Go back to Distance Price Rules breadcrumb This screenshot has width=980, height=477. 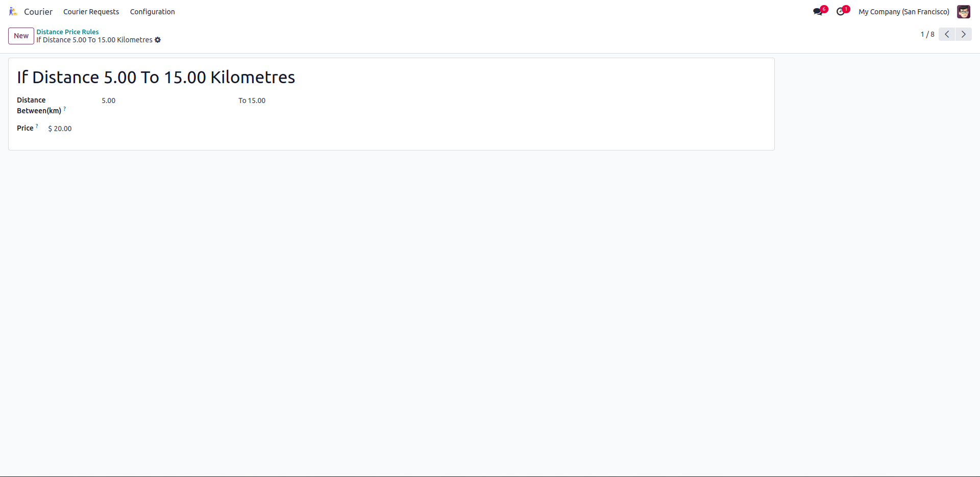tap(67, 32)
